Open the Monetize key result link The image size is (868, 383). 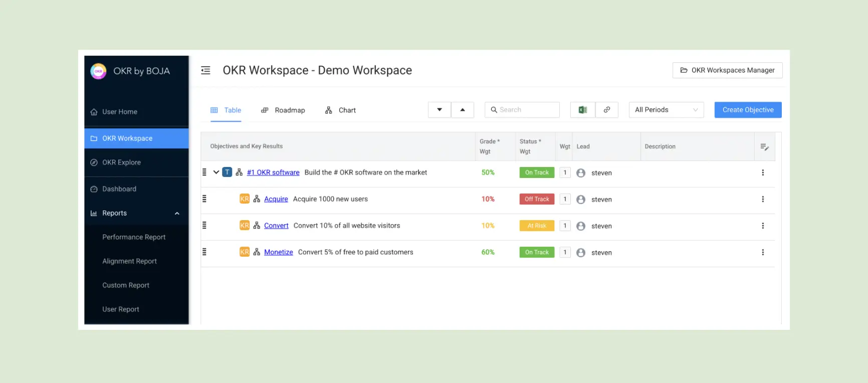click(279, 252)
